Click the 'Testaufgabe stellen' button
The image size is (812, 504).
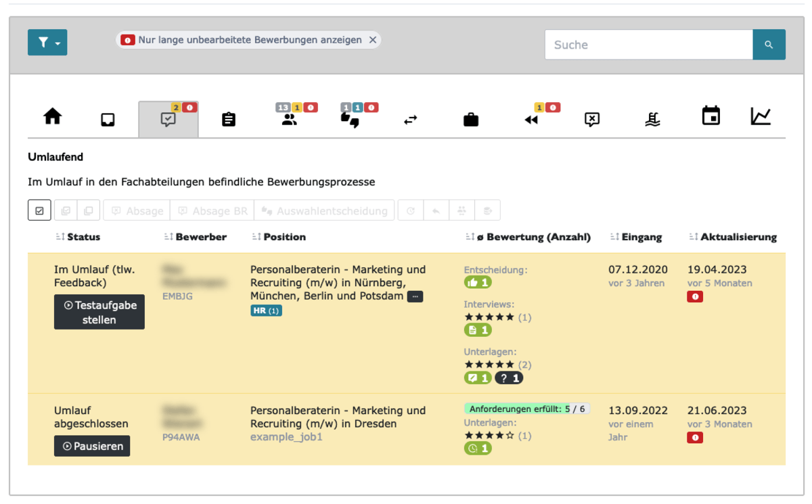click(99, 312)
